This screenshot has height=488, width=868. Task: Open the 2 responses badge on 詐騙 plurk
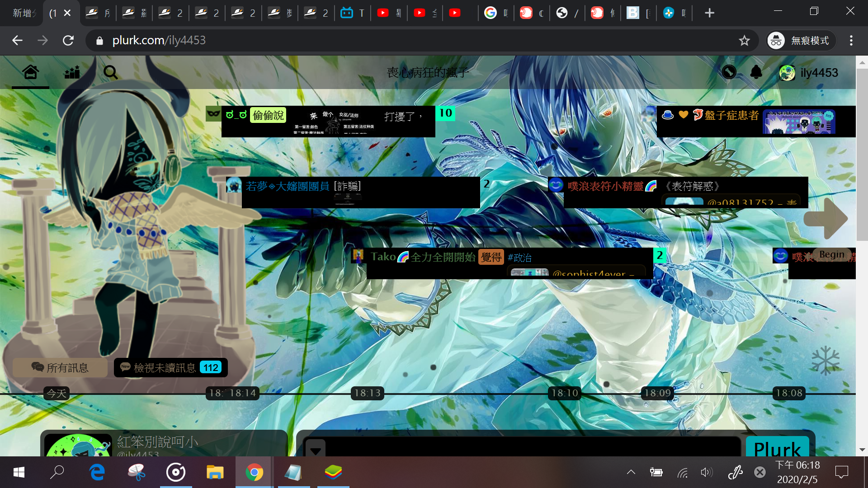[x=486, y=184]
